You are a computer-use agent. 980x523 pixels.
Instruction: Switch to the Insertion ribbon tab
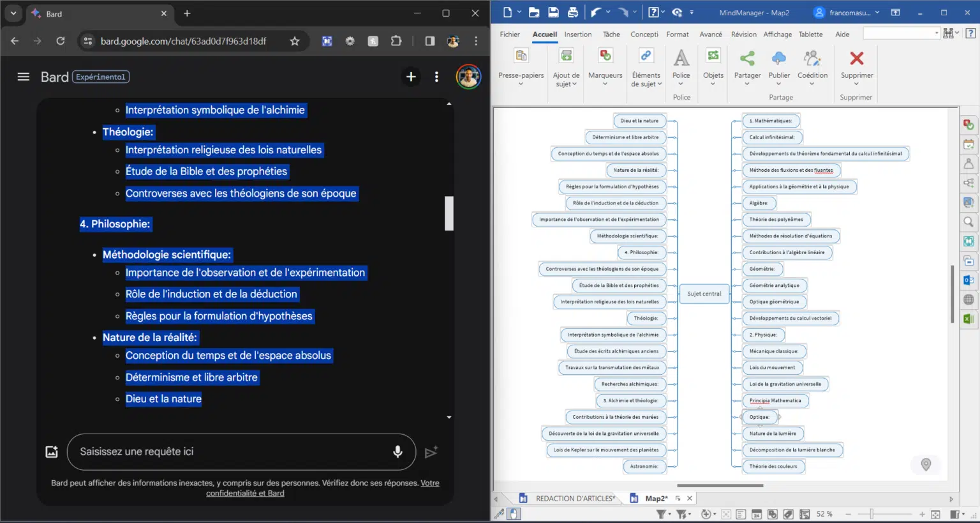pyautogui.click(x=577, y=34)
